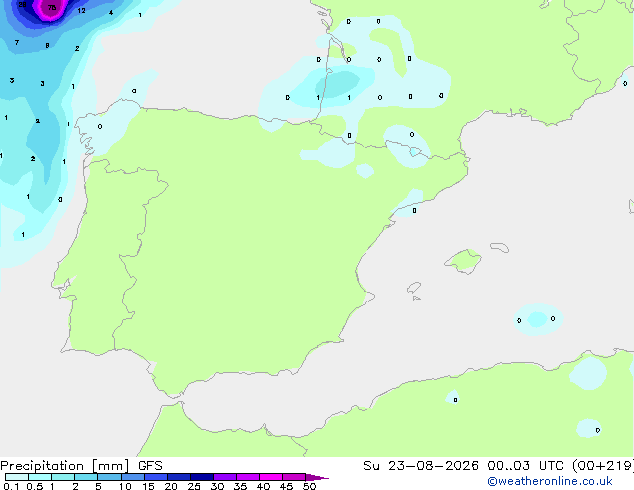The height and width of the screenshot is (490, 634).
Task: Click the '7' precipitation value on the map
Action: (x=17, y=42)
